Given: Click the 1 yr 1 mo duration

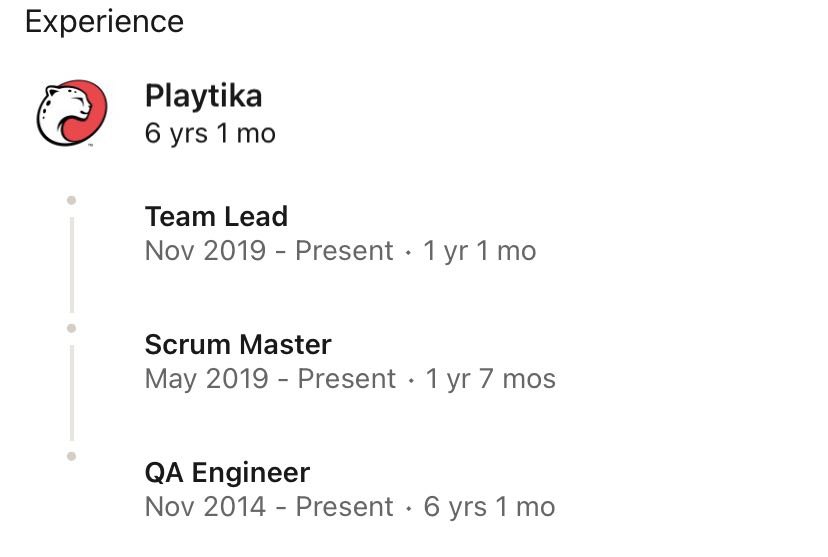Looking at the screenshot, I should pos(480,250).
